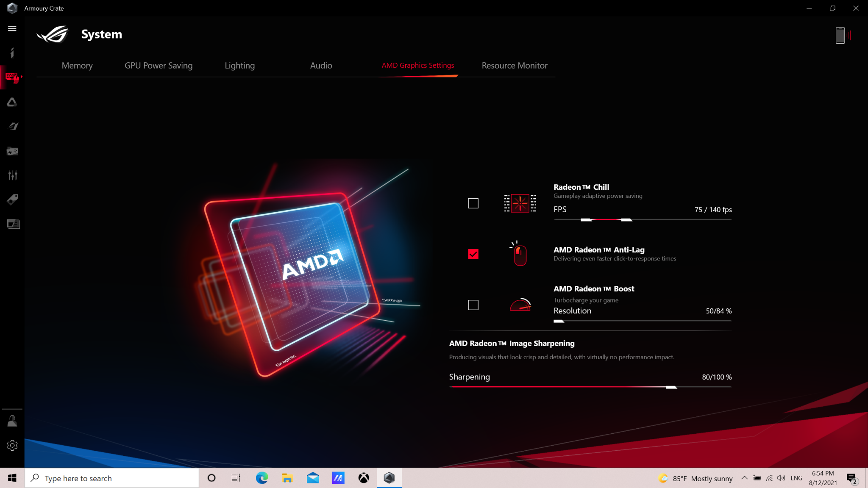Click the Radeon Chill maximum FPS slider handle
Viewport: 868px width, 488px height.
click(x=626, y=220)
